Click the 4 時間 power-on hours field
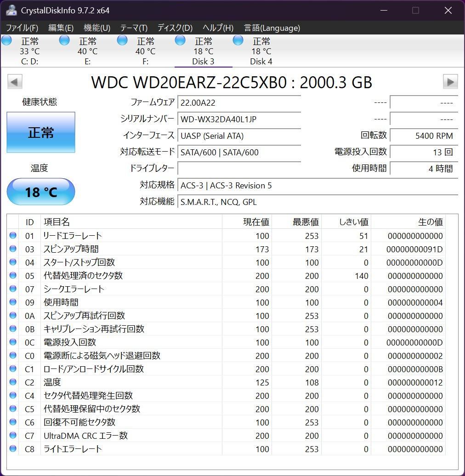 (424, 169)
